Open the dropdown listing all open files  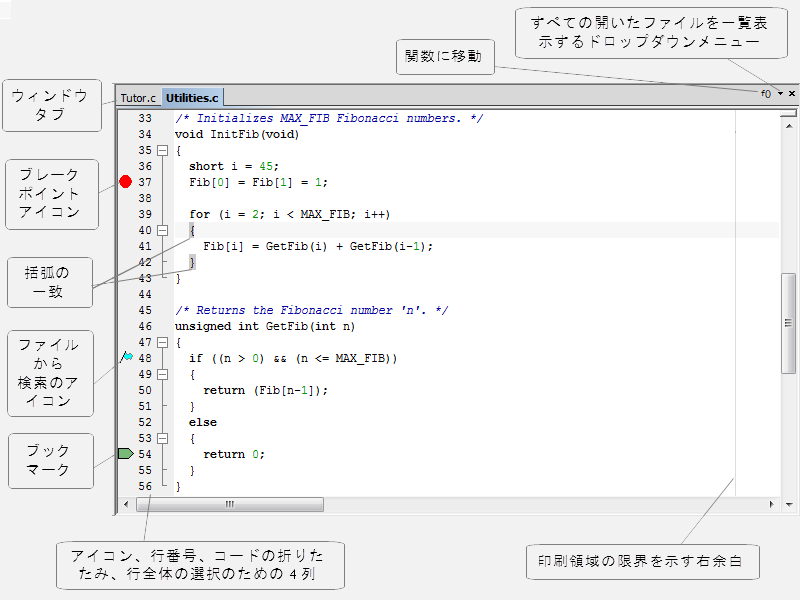tap(780, 92)
